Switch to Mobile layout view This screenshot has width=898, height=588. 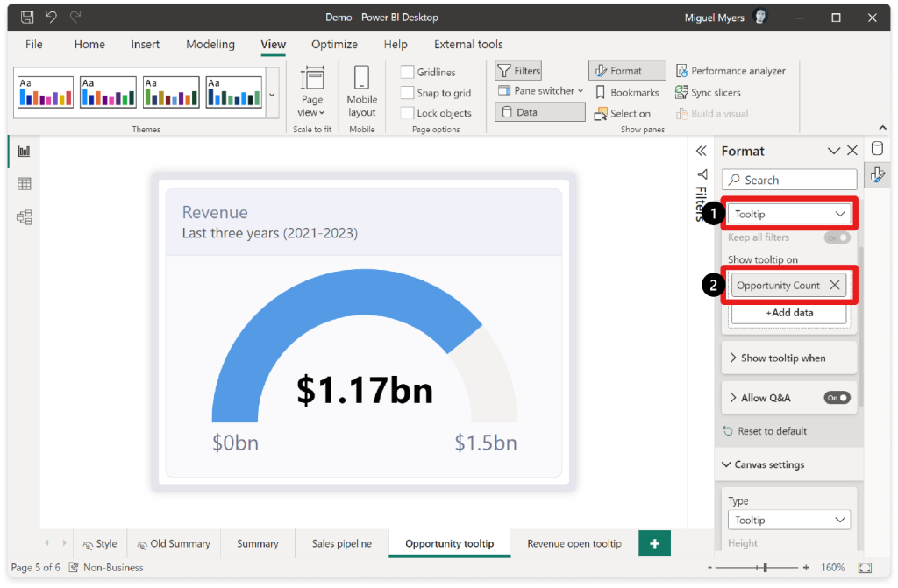[361, 92]
